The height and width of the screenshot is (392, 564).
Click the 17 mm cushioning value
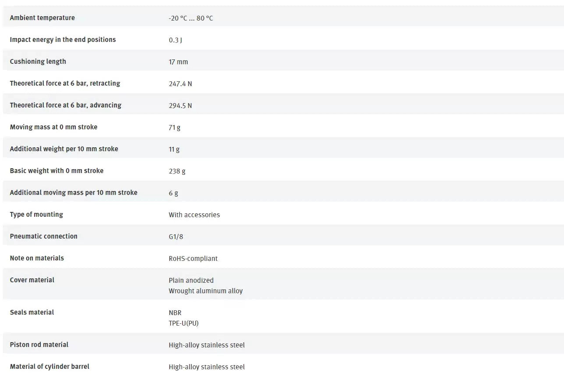coord(178,62)
